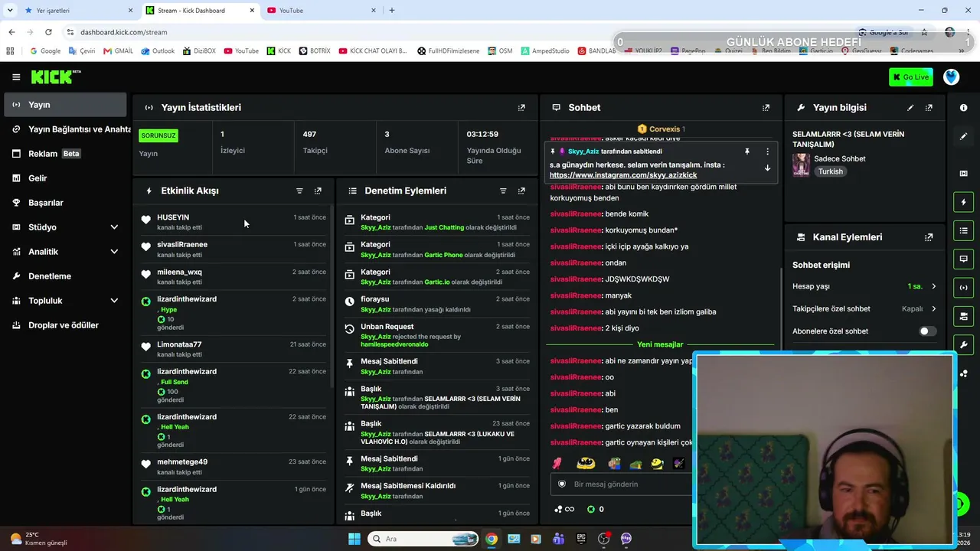Pop out the Denetim Eylemleri panel
Image resolution: width=980 pixels, height=551 pixels.
pos(521,191)
